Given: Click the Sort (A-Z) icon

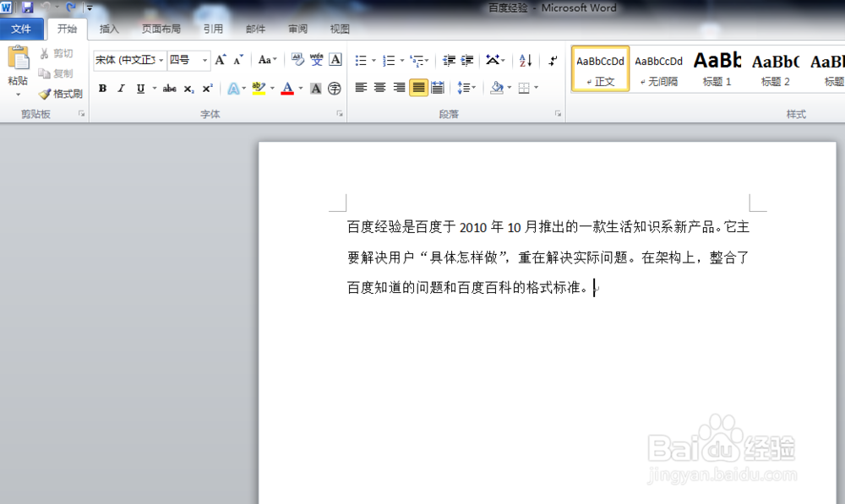Looking at the screenshot, I should [526, 60].
